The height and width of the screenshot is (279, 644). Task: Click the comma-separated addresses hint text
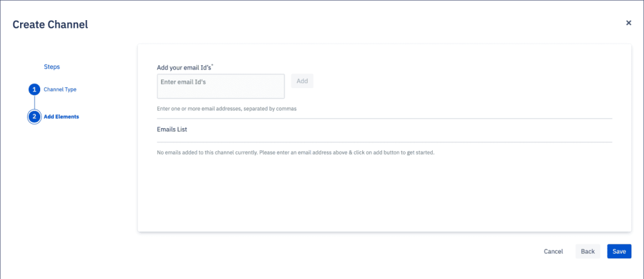(x=226, y=109)
